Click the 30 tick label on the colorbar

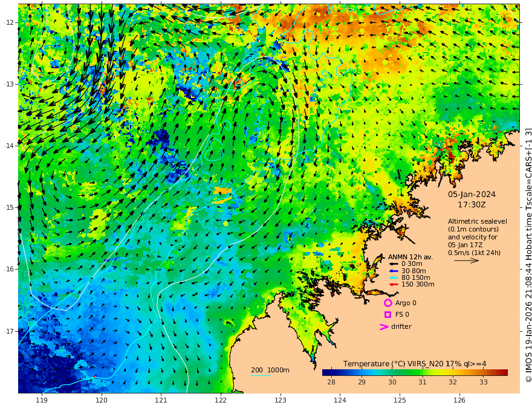pos(392,382)
